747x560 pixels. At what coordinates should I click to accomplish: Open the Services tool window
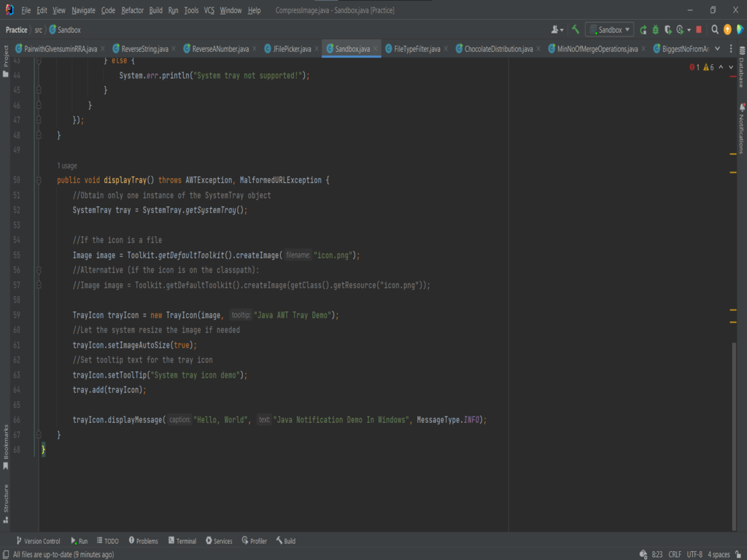[219, 541]
